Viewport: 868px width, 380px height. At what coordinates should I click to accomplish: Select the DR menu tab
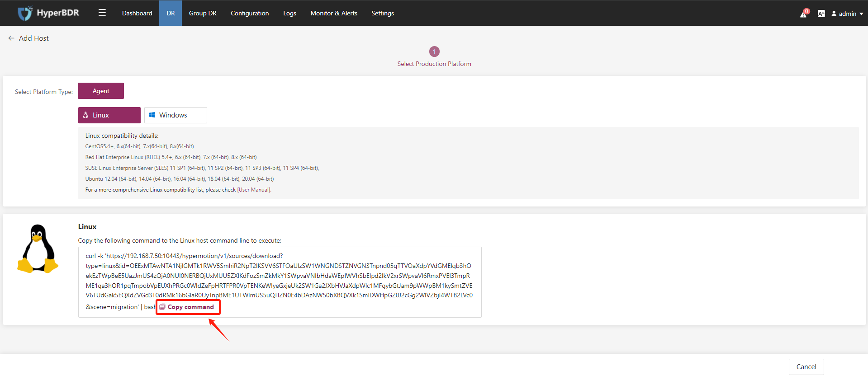click(171, 13)
